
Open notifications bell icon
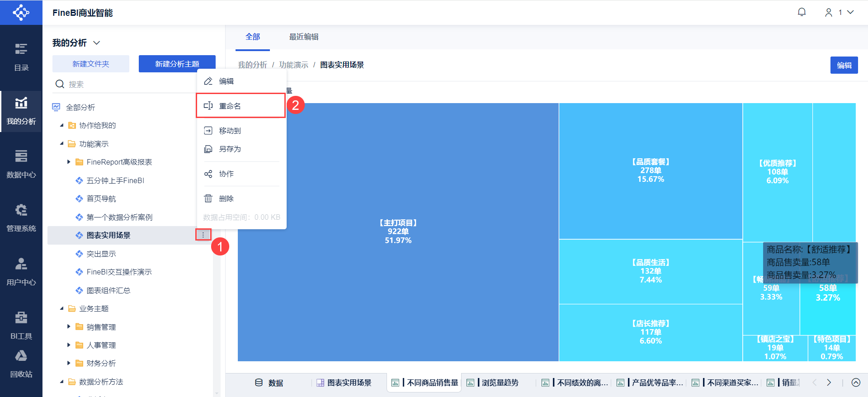point(802,12)
